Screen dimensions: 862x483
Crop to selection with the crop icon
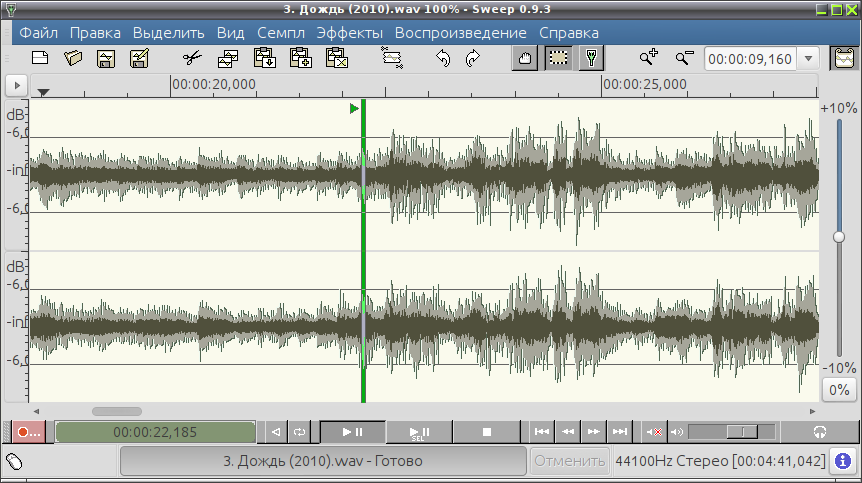393,58
